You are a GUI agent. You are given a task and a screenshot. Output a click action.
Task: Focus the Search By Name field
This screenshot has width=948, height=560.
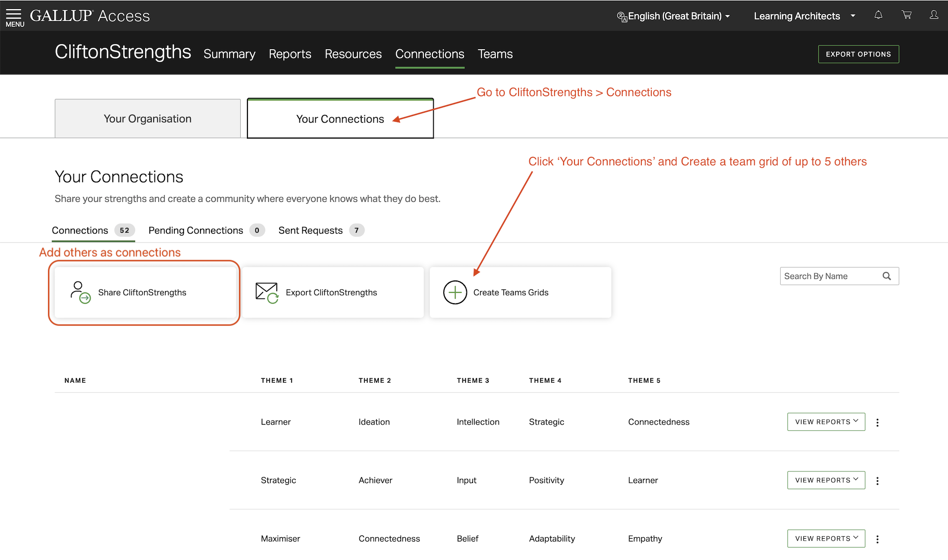[x=829, y=276]
